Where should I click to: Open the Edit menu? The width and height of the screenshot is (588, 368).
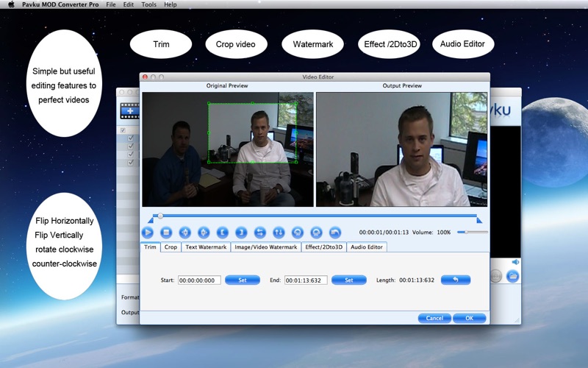pyautogui.click(x=128, y=4)
